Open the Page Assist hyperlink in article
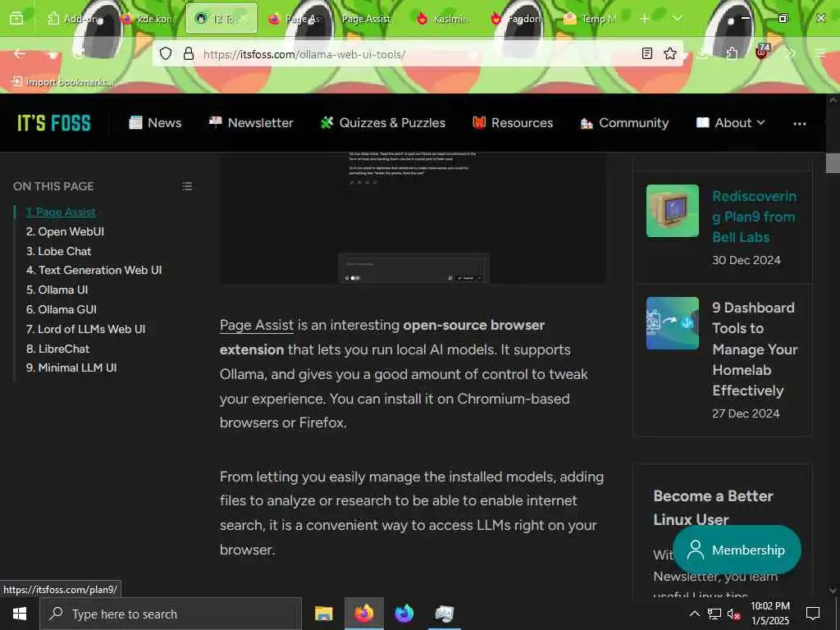This screenshot has width=840, height=630. [257, 325]
